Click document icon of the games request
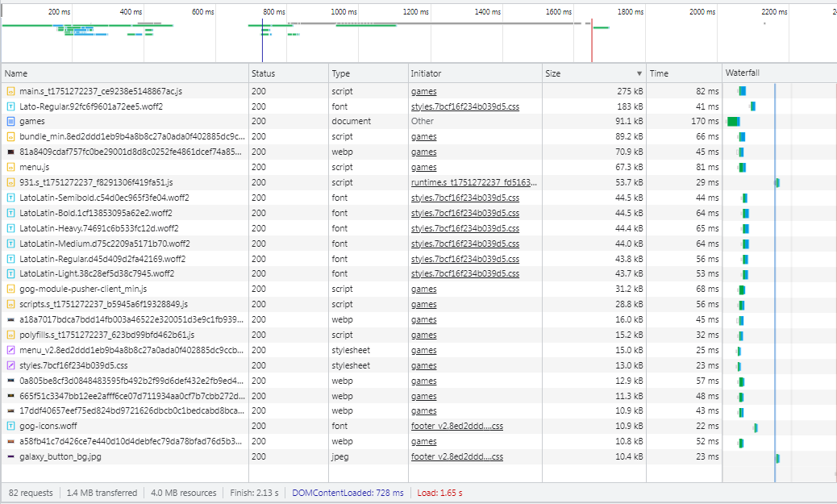Image resolution: width=837 pixels, height=504 pixels. pos(10,121)
